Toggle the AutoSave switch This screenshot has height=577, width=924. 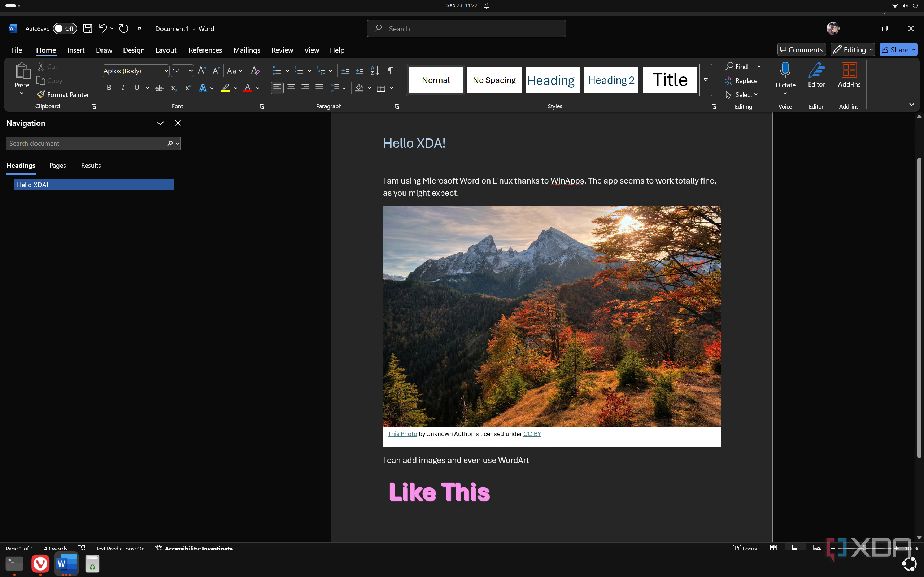tap(65, 28)
